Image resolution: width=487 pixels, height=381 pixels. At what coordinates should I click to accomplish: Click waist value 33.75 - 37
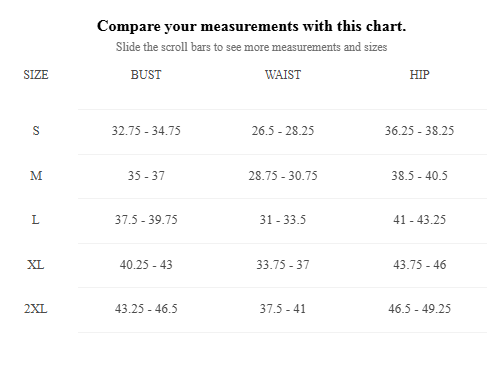click(283, 265)
